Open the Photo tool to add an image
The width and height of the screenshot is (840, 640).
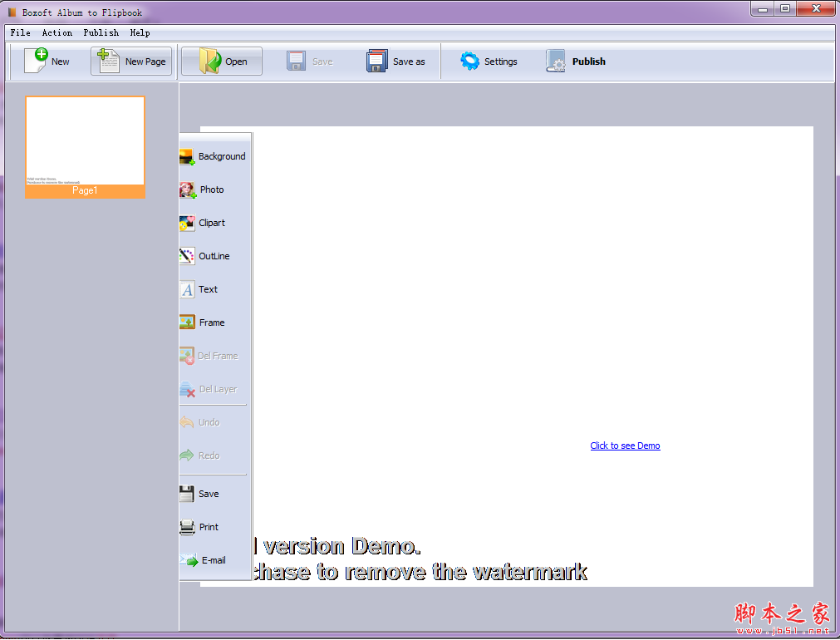coord(210,190)
